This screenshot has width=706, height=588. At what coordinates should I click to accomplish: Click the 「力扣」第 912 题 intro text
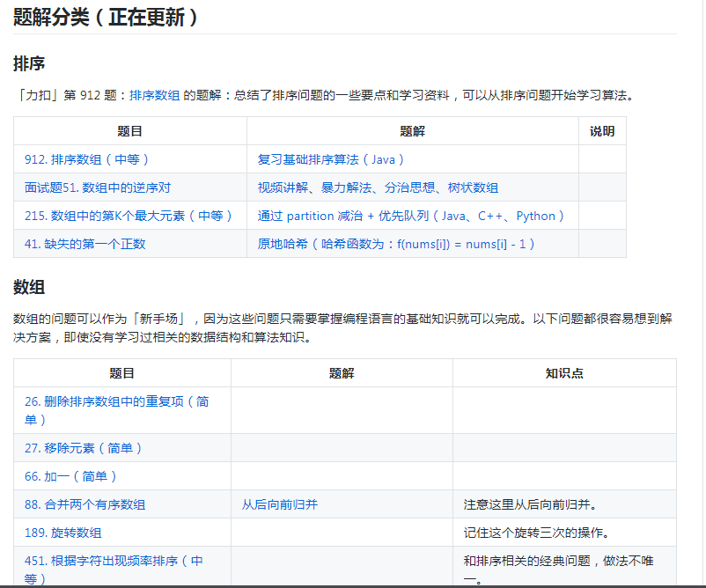click(x=324, y=95)
